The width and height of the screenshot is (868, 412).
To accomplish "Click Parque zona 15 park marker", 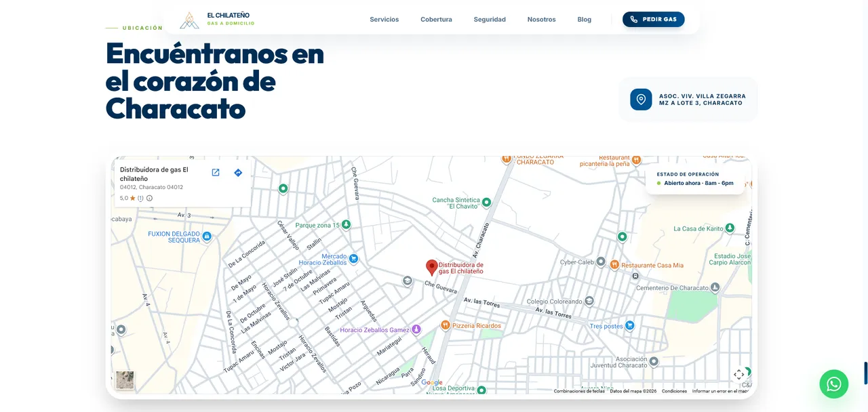I will coord(347,224).
